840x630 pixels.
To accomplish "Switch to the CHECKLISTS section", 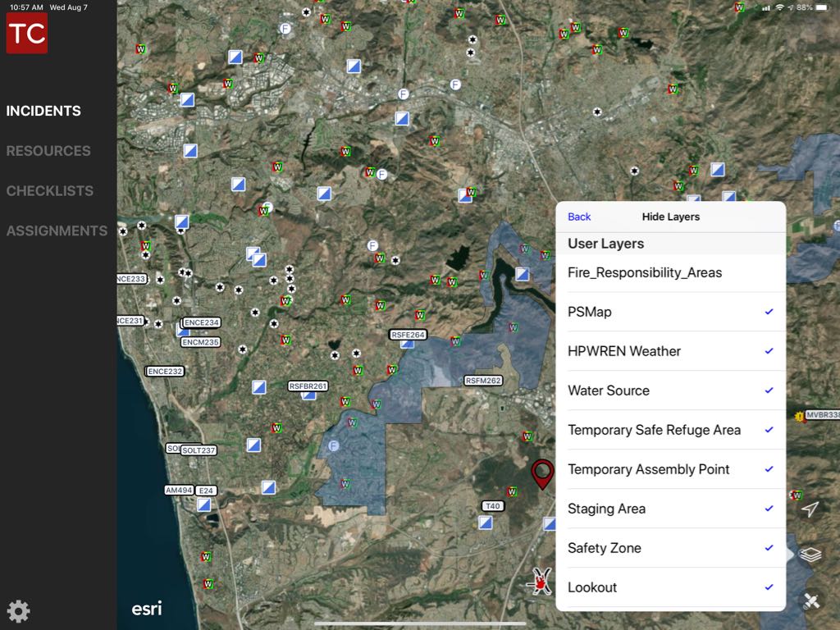I will 50,190.
